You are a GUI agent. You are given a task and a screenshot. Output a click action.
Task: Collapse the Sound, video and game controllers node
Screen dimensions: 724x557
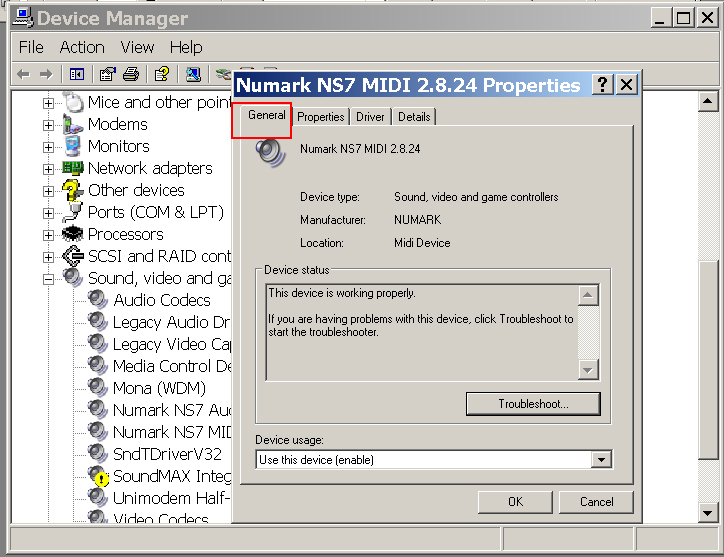(x=48, y=279)
